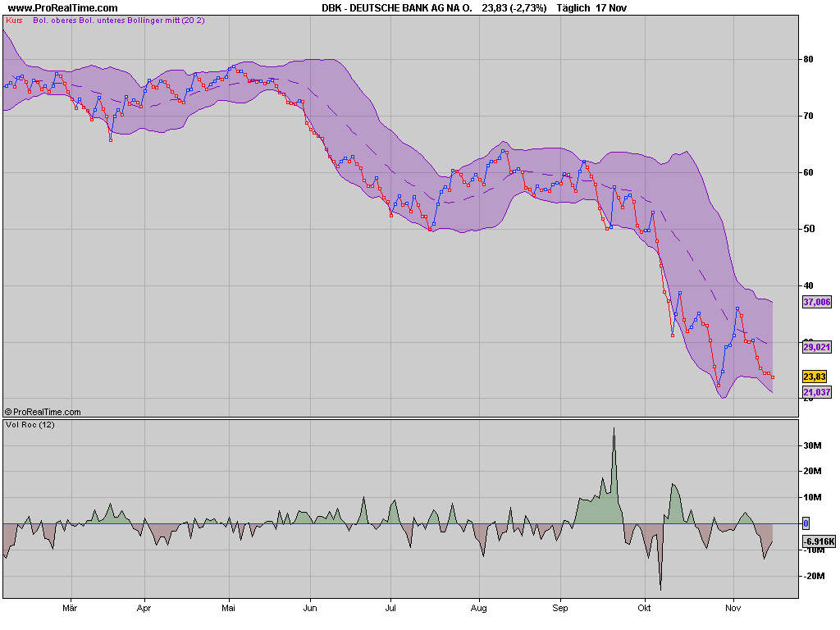This screenshot has width=840, height=630.
Task: Click the Mai month label on time axis
Action: tap(228, 608)
